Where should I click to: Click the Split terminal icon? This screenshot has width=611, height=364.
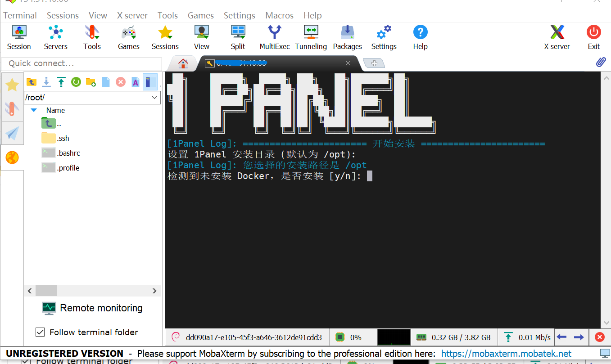click(238, 37)
